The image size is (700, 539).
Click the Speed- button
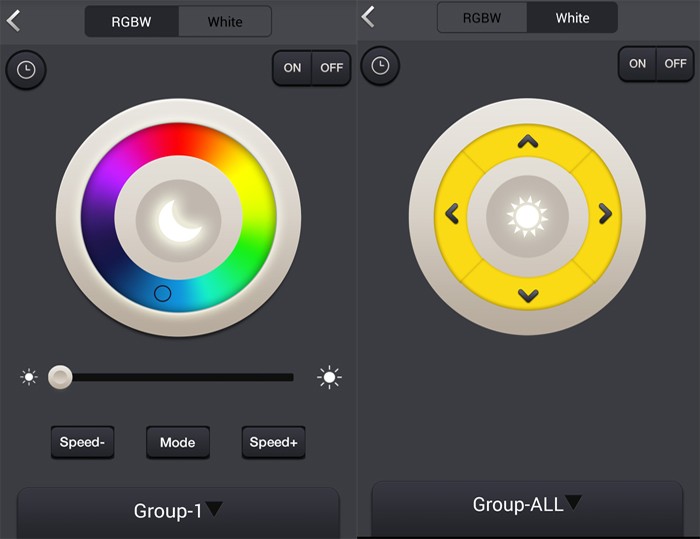point(82,442)
